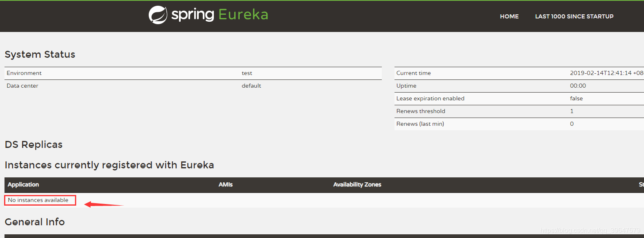Select the 'Uptime' label
Viewport: 644px width, 238px height.
(x=406, y=86)
